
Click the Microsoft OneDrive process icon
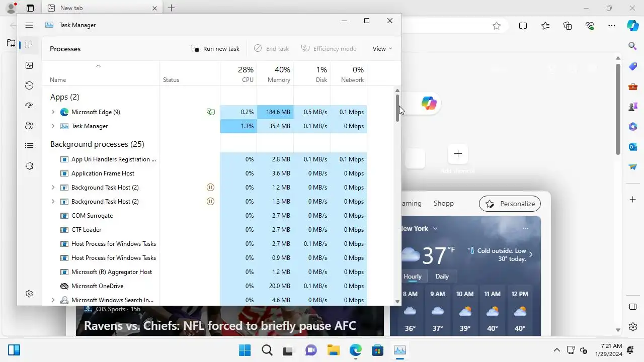64,286
